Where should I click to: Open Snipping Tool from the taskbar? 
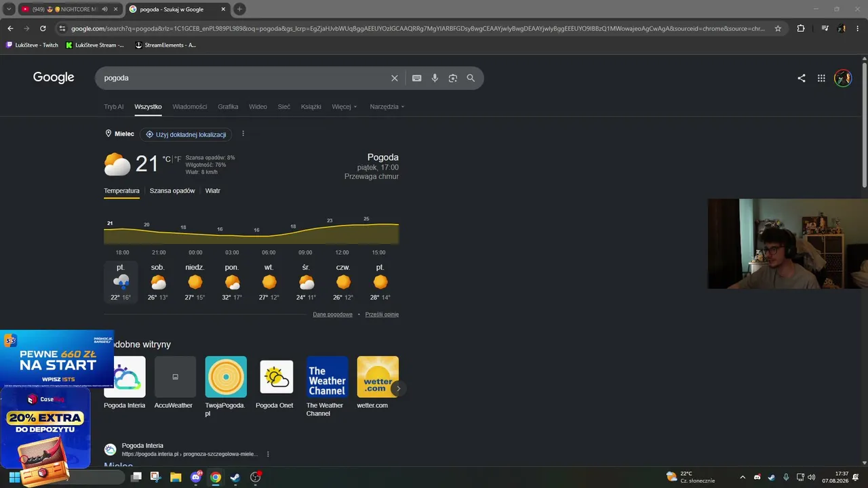point(155,477)
